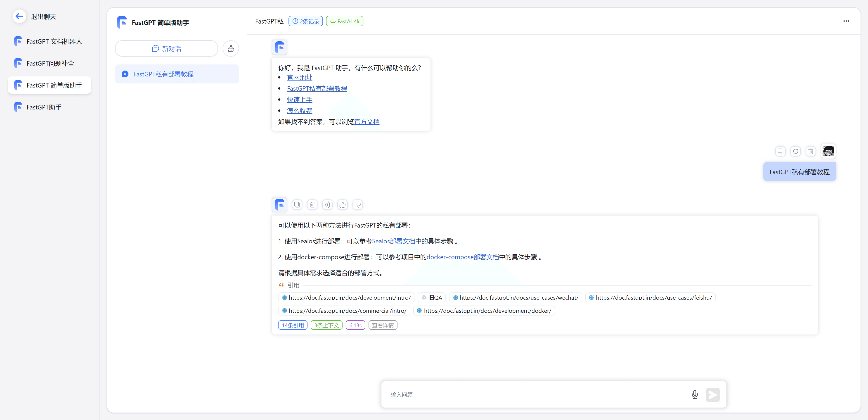Click the microphone voice input icon

(694, 394)
